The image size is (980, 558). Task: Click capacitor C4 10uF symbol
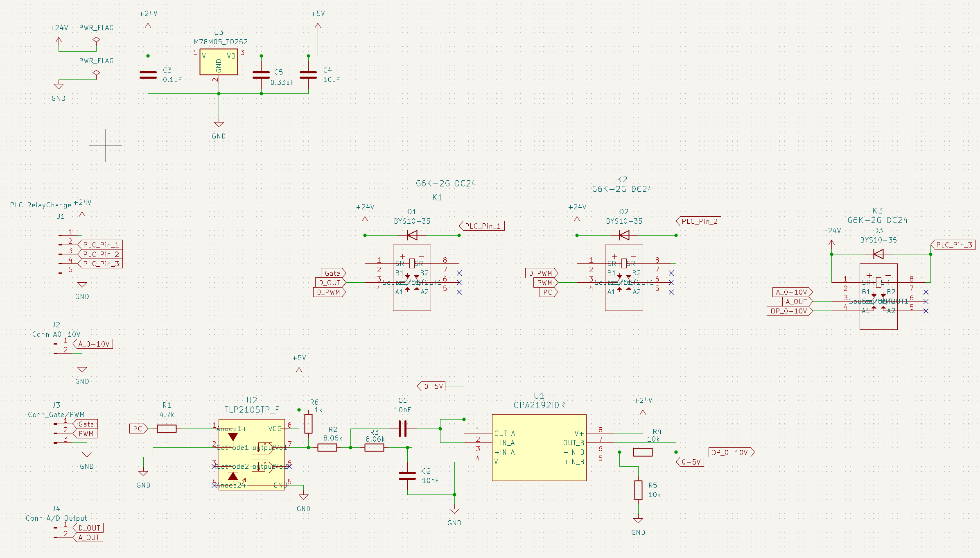[x=308, y=75]
